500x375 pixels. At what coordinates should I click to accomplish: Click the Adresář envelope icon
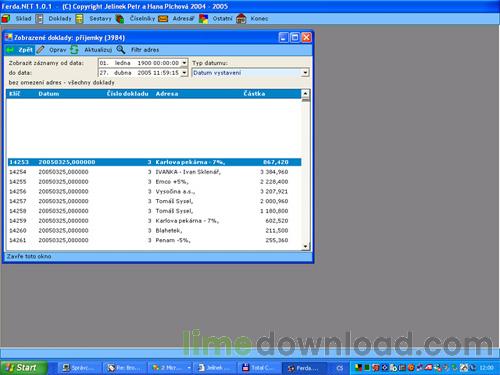coord(163,19)
